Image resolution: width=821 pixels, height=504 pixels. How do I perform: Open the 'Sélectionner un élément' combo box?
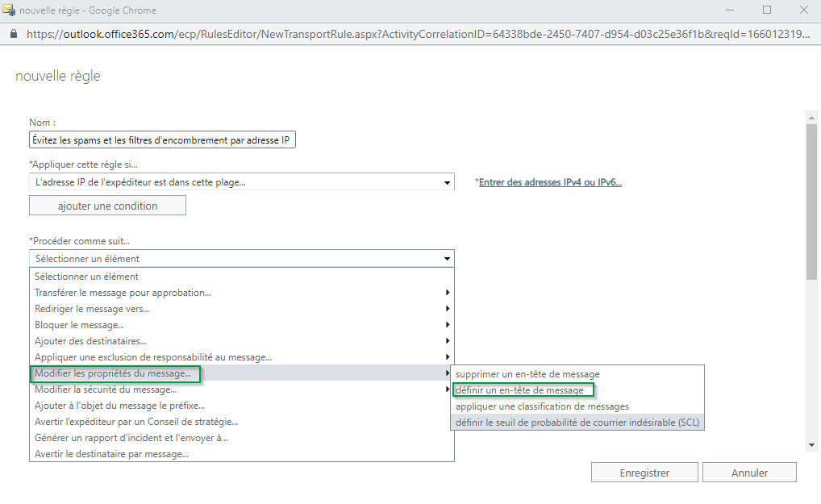241,259
